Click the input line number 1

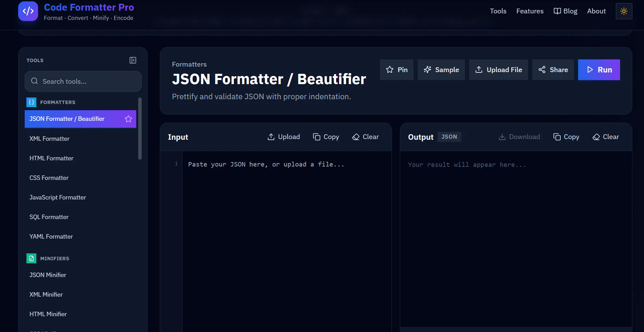176,164
